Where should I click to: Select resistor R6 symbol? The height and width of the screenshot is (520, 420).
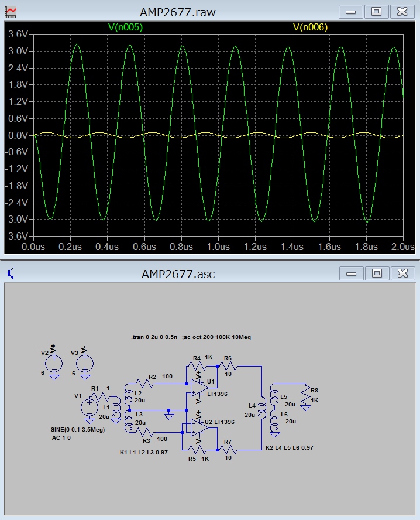point(228,367)
